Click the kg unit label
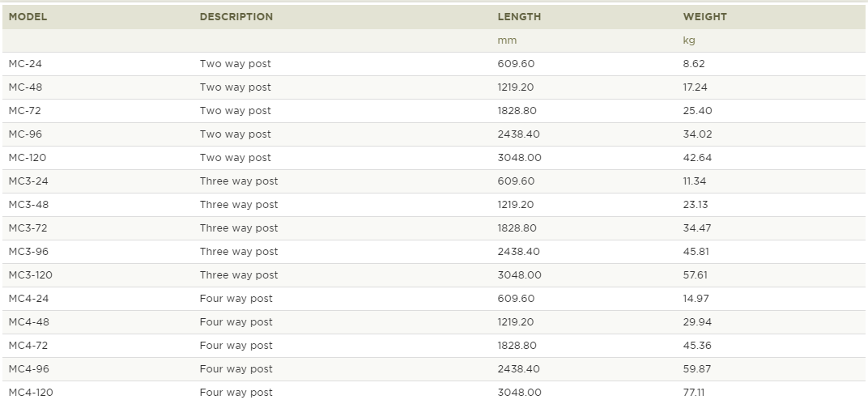This screenshot has height=404, width=868. click(x=689, y=40)
